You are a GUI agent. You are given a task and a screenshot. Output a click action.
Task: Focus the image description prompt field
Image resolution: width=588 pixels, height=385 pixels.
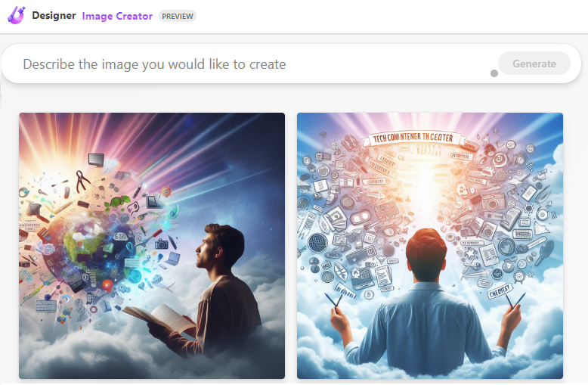[255, 64]
